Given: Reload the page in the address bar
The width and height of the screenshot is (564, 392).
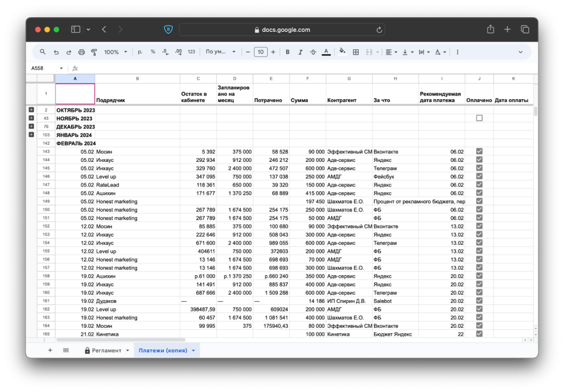Looking at the screenshot, I should 379,30.
